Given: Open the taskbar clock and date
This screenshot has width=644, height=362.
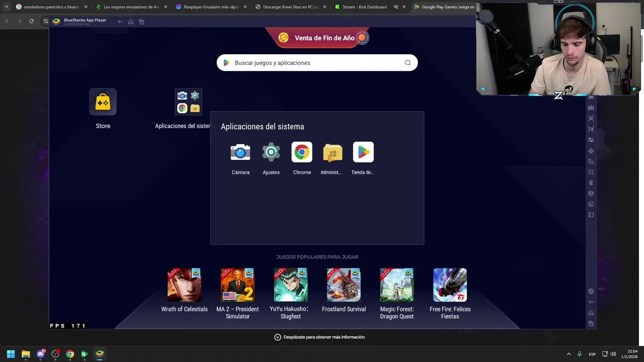Looking at the screenshot, I should (x=629, y=354).
